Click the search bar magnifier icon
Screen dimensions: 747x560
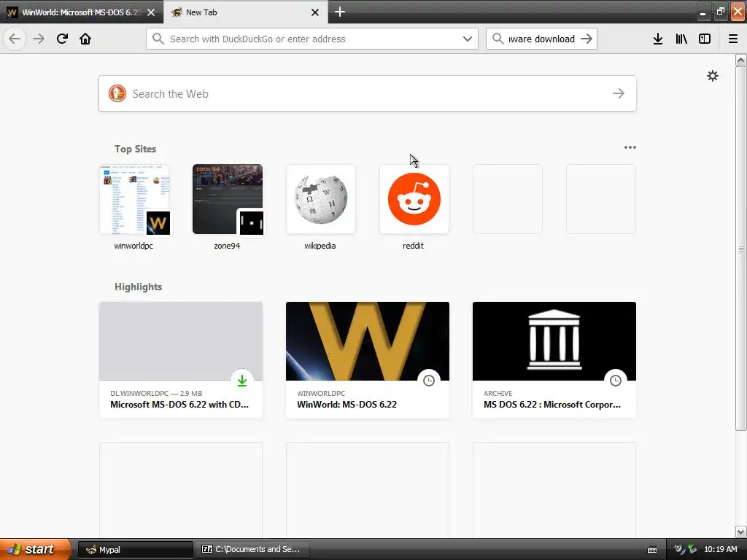(498, 39)
